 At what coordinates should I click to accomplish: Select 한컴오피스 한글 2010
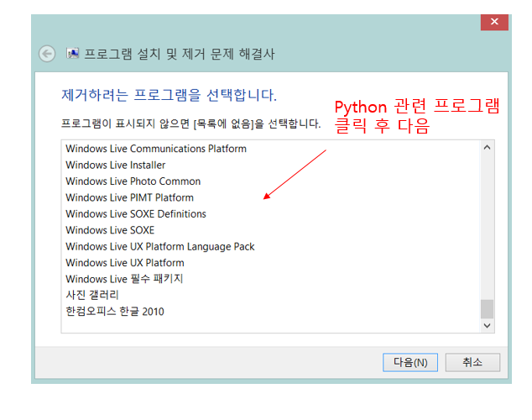click(271, 312)
